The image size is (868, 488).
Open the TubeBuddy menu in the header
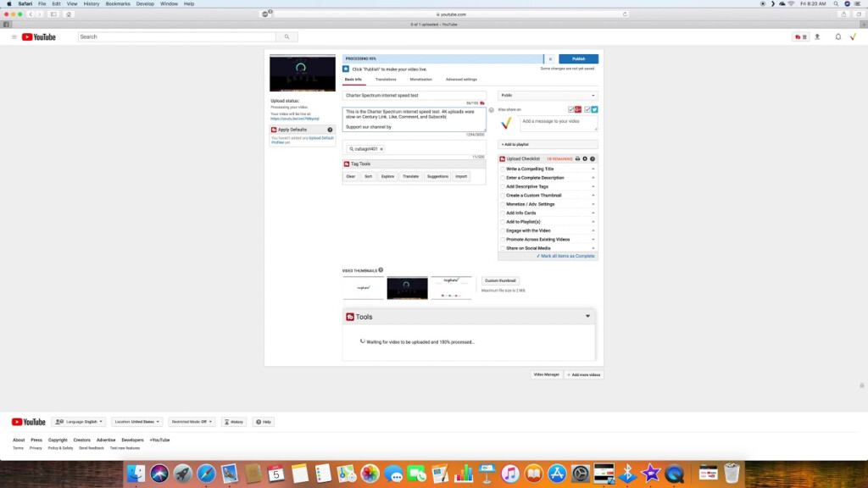pos(800,37)
